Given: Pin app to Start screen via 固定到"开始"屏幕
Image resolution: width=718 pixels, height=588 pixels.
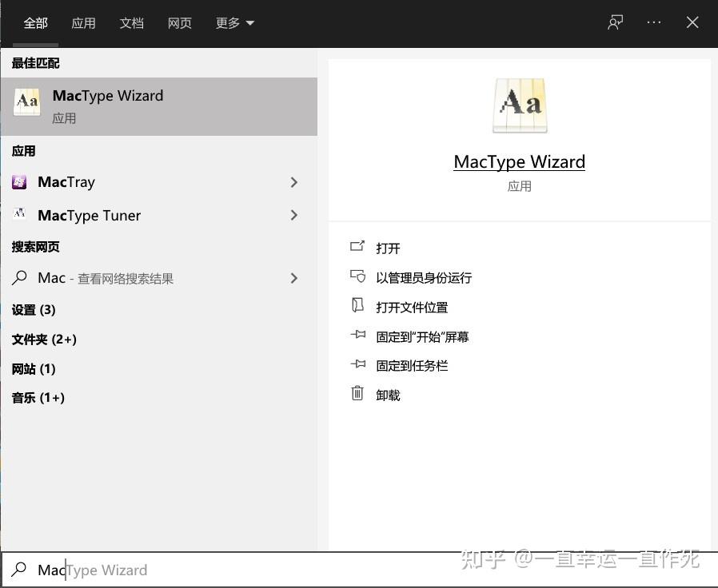Looking at the screenshot, I should (422, 337).
